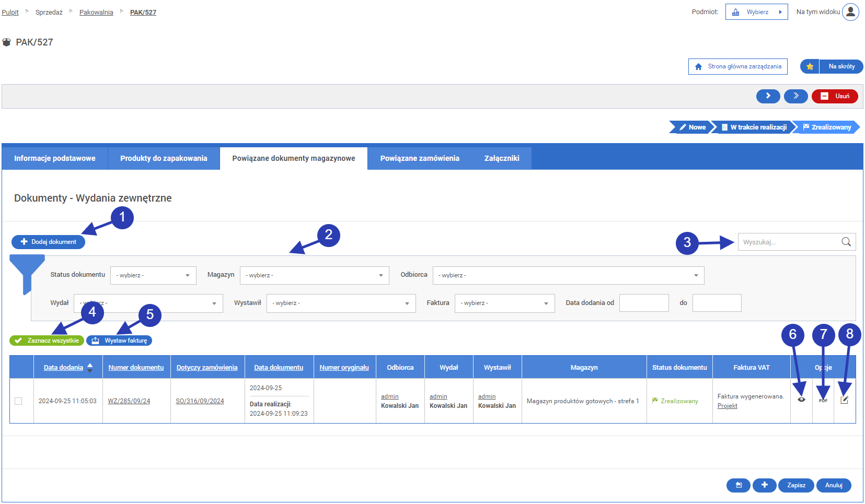Image resolution: width=865 pixels, height=504 pixels.
Task: Open the edit icon for the document row
Action: click(844, 400)
